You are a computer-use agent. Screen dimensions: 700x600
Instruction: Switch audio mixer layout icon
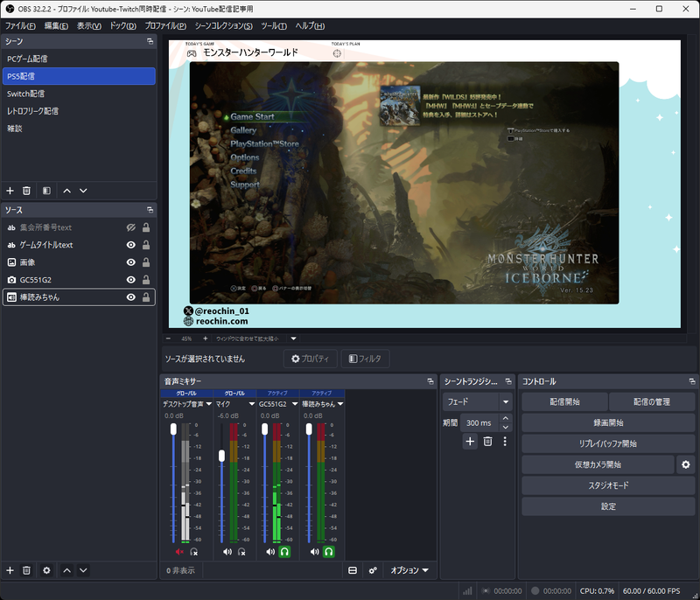coord(353,570)
